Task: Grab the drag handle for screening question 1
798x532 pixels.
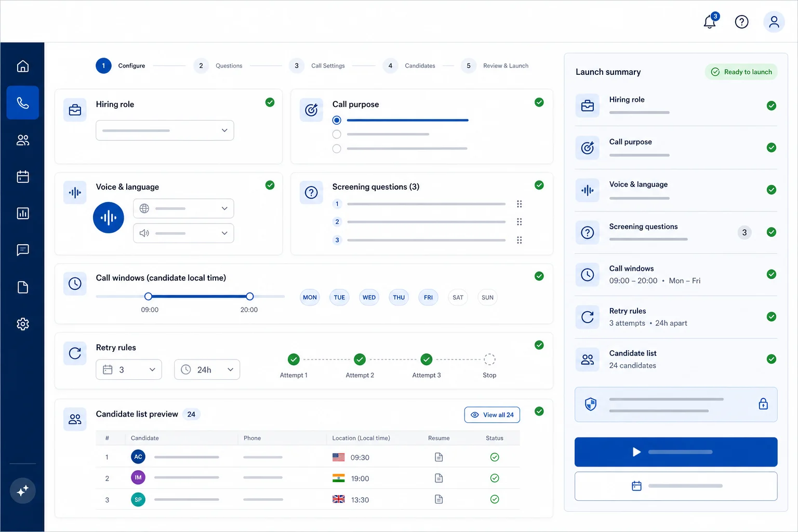Action: 519,204
